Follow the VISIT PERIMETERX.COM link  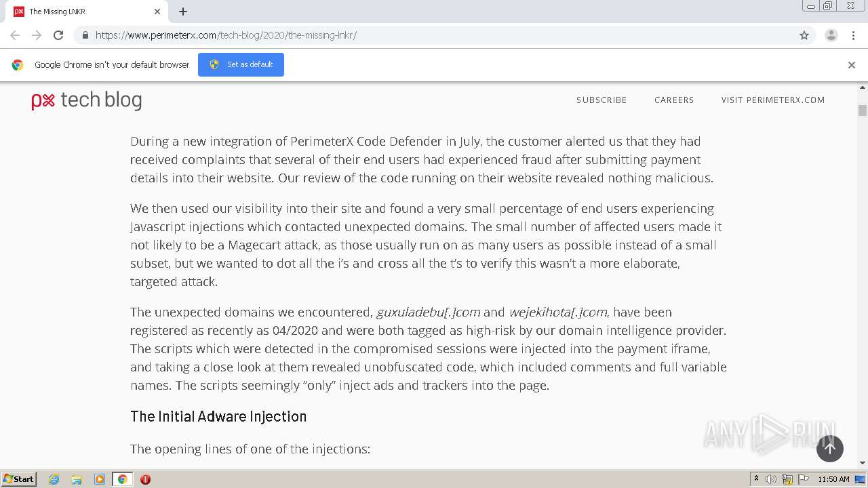773,100
